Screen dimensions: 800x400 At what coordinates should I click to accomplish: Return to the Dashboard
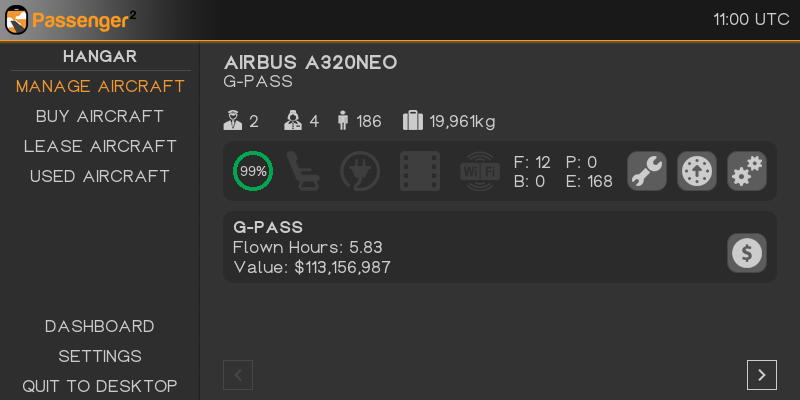point(100,326)
